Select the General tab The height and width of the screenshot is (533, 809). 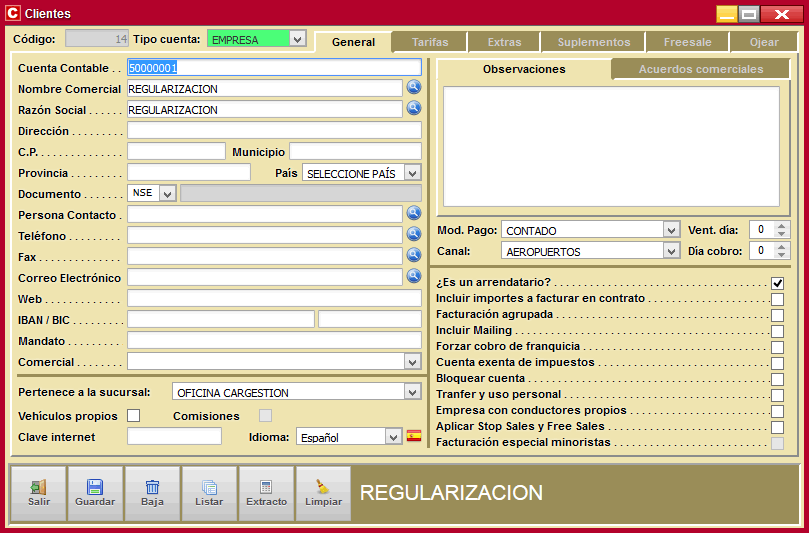(353, 42)
